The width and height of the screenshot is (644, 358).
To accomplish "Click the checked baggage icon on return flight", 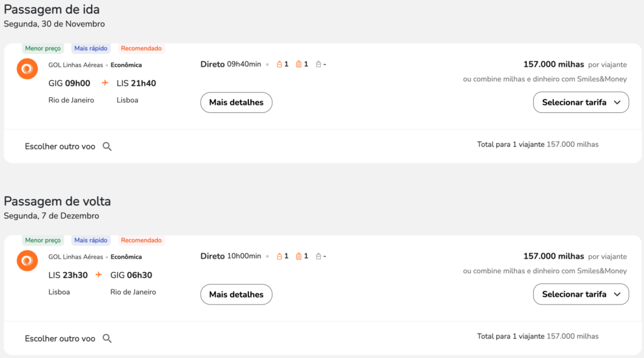I will 318,256.
